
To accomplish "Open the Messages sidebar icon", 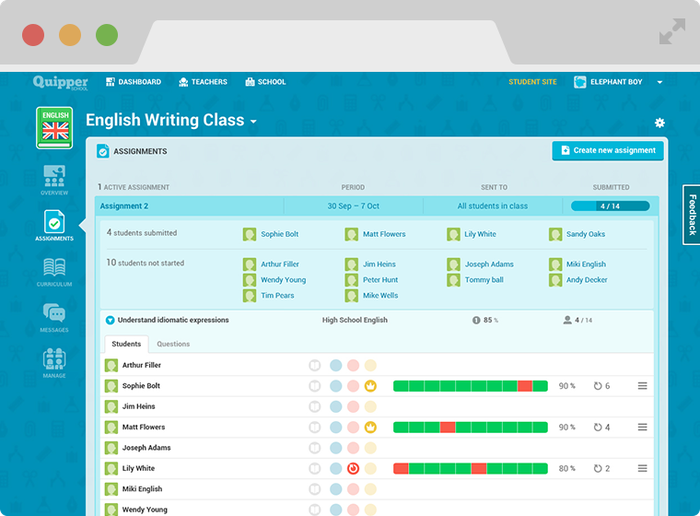I will tap(54, 316).
